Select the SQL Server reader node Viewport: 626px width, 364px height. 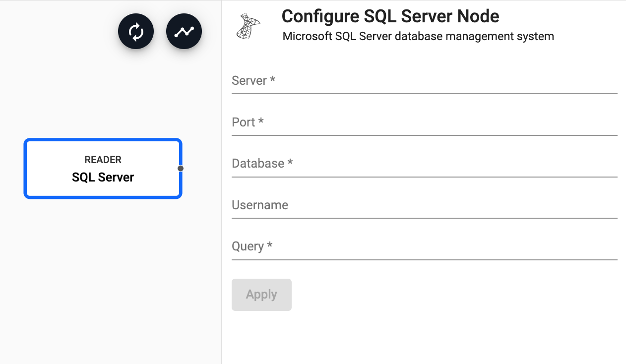[x=103, y=169]
